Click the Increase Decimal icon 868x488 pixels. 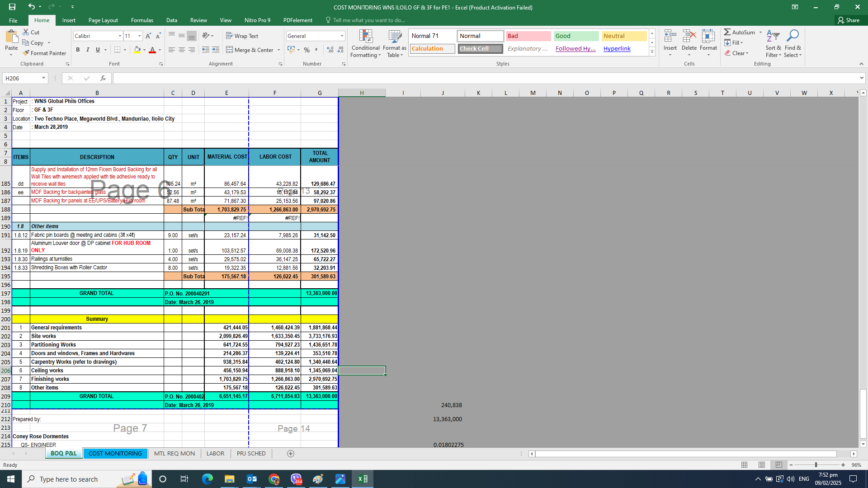coord(330,50)
